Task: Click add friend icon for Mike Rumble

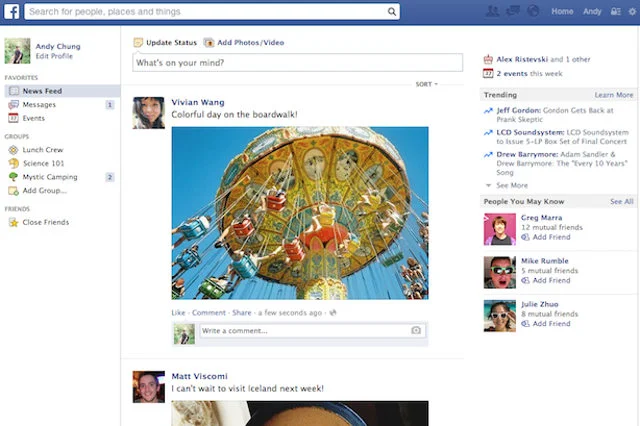Action: pyautogui.click(x=526, y=280)
